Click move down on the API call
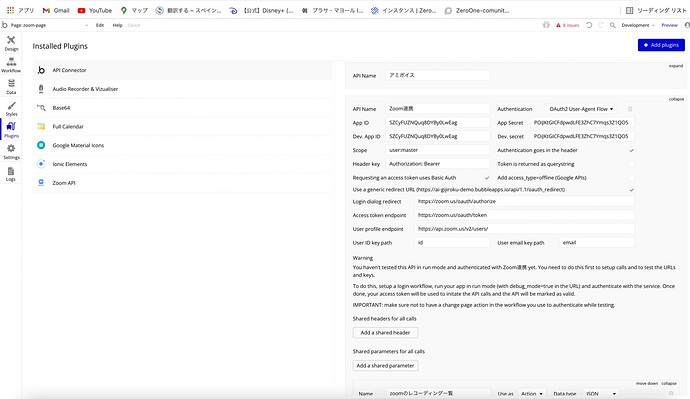 click(646, 384)
